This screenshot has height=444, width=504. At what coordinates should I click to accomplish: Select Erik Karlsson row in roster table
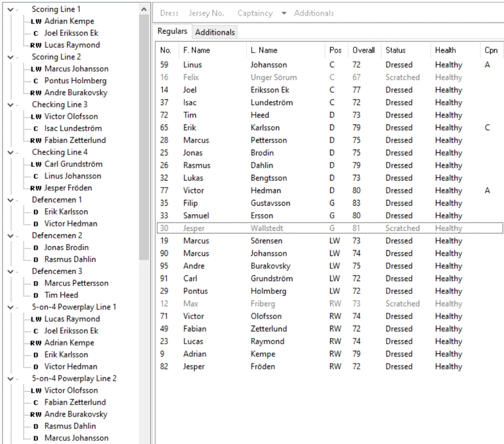coord(265,128)
